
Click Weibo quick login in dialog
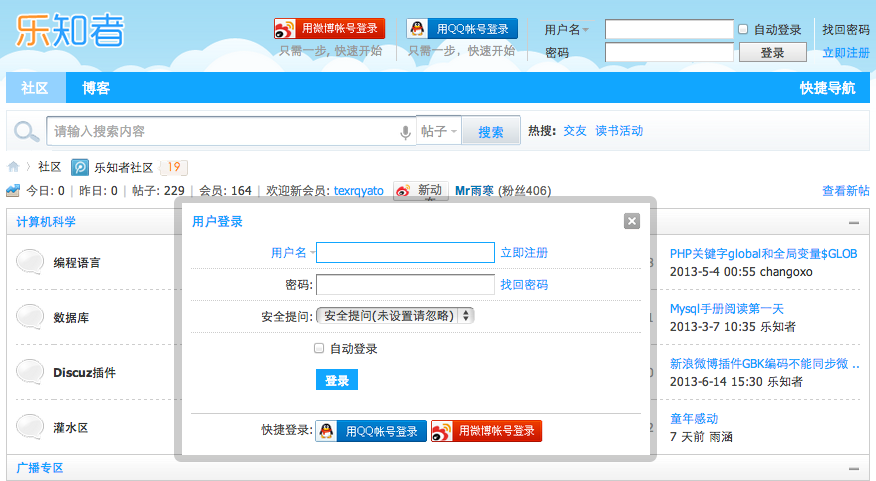487,431
